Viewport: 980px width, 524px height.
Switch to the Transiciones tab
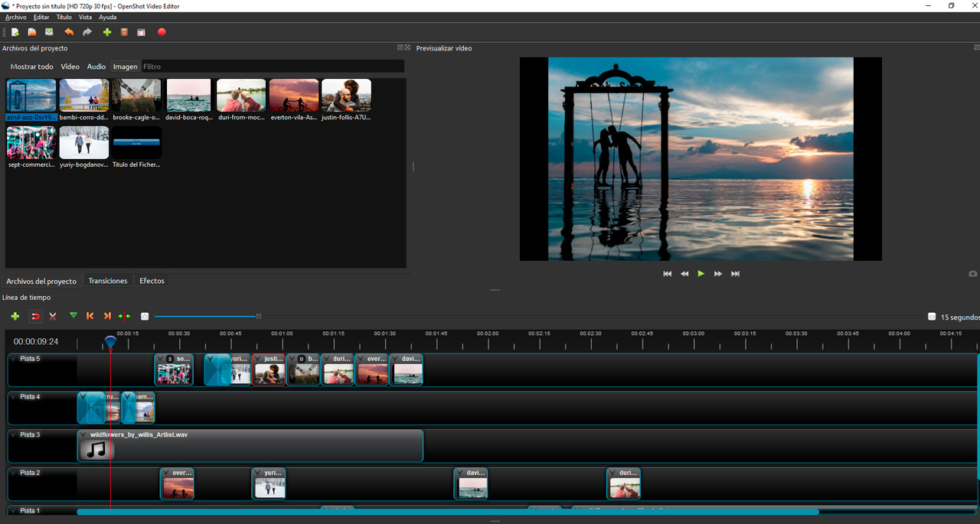pyautogui.click(x=107, y=281)
